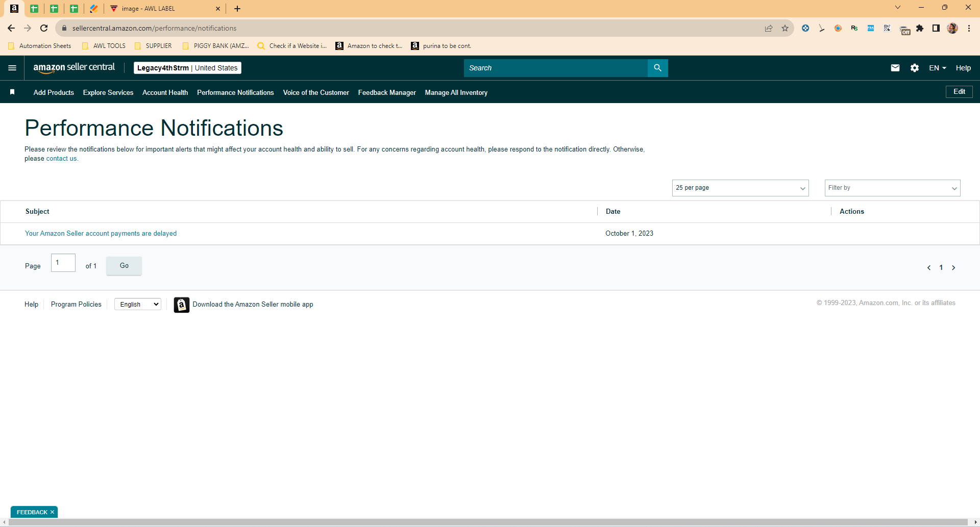Click the search magnifier button
This screenshot has height=527, width=980.
657,68
